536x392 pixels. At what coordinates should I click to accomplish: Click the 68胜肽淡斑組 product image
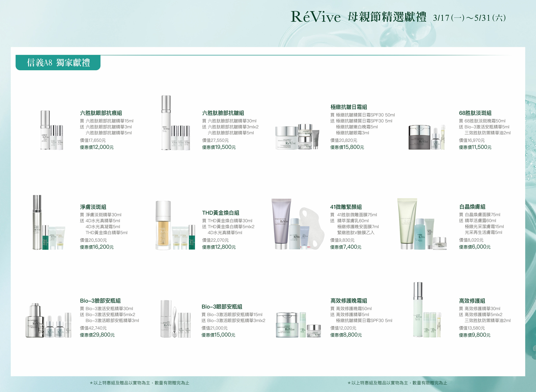[427, 137]
